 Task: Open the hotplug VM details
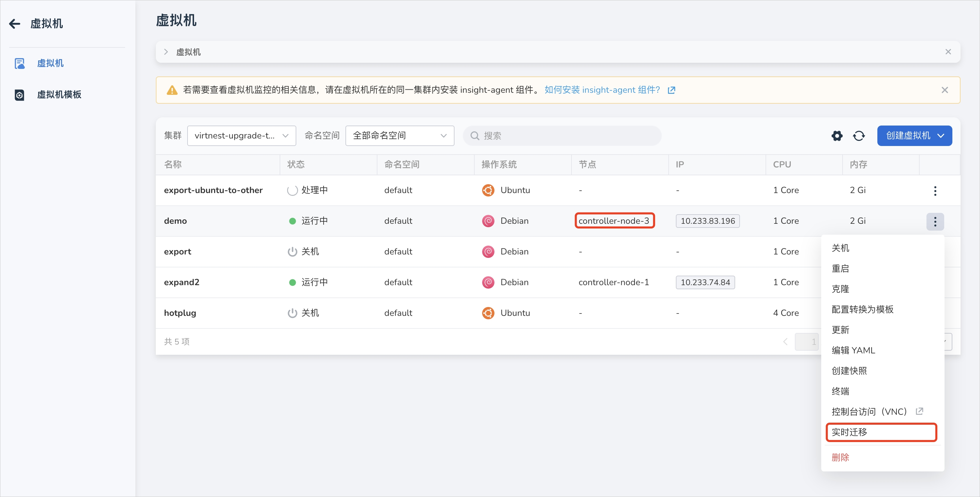(180, 313)
